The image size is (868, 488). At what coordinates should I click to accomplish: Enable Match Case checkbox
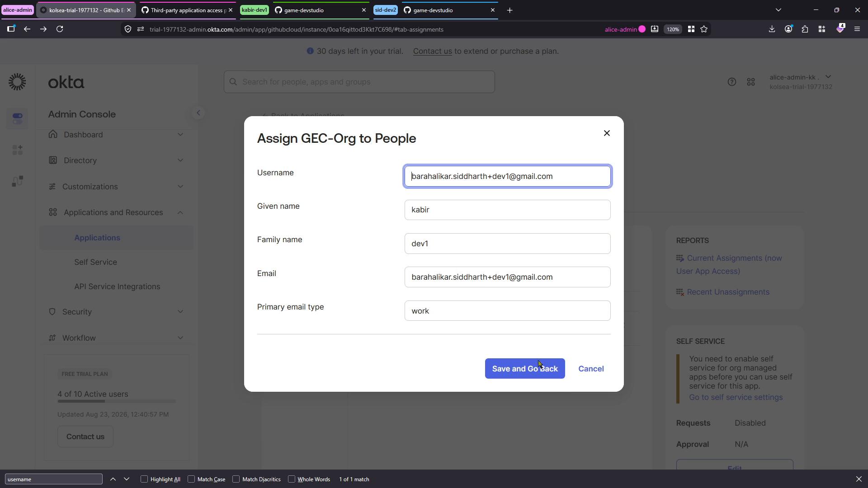[x=191, y=479]
